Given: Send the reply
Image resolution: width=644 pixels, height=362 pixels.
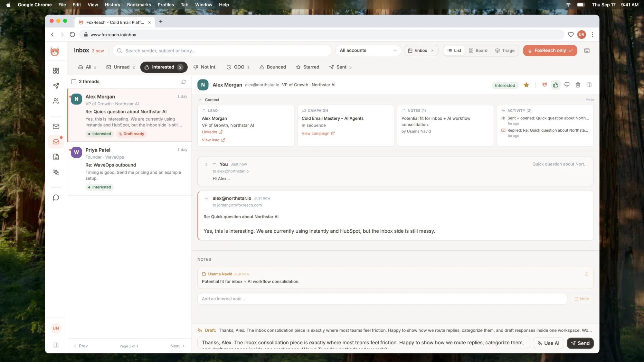Looking at the screenshot, I should coord(580,343).
